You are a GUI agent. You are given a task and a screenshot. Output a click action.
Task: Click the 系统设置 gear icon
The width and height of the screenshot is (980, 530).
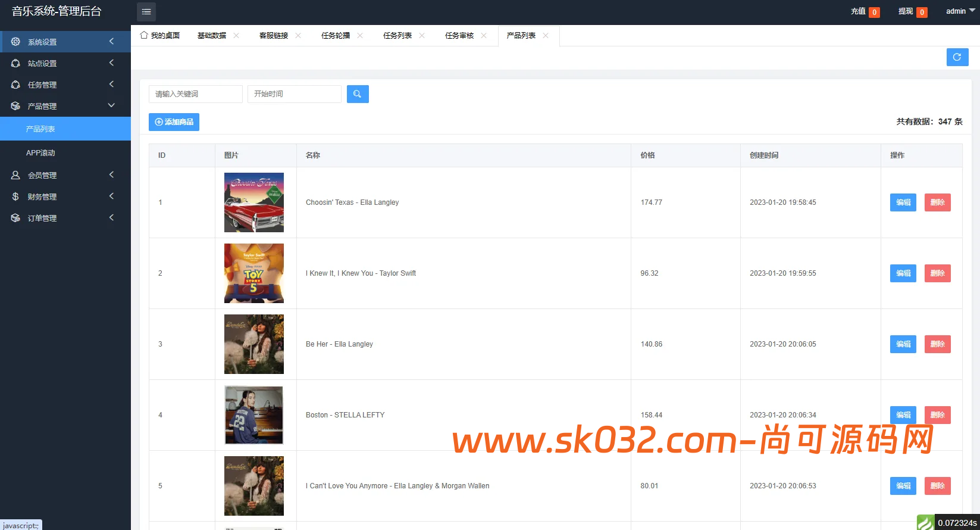(x=15, y=42)
